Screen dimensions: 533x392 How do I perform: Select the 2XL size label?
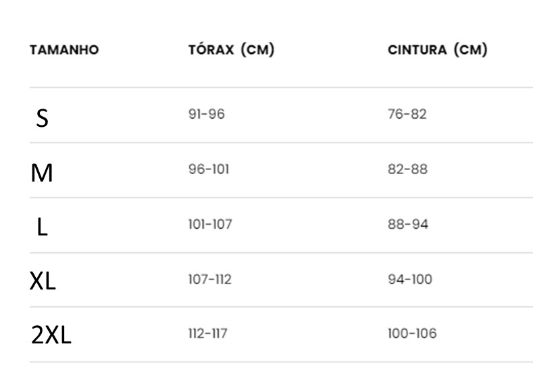(51, 335)
